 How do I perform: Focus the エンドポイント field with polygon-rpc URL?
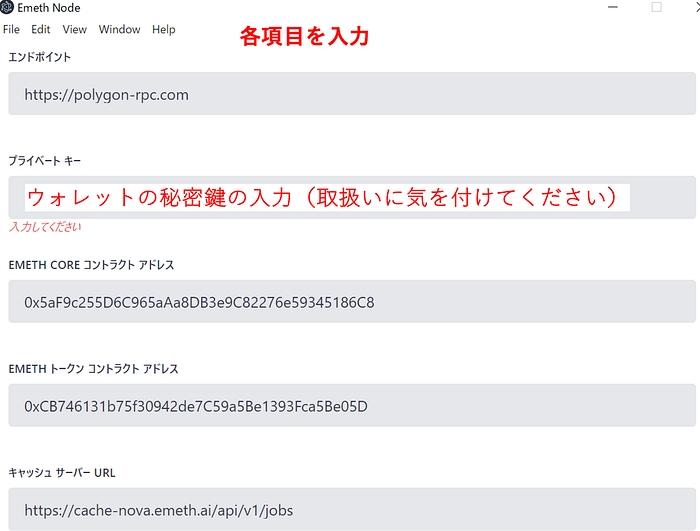(x=350, y=95)
